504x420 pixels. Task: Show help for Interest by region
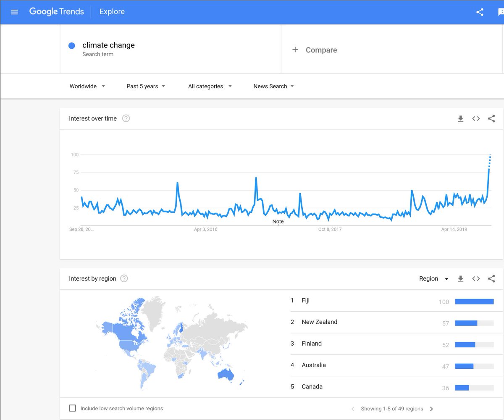click(124, 278)
